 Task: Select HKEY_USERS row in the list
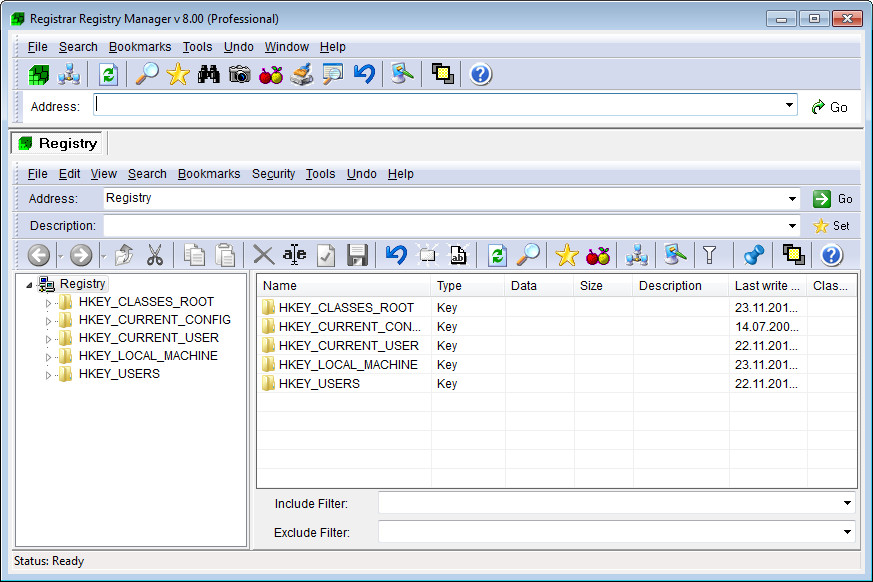pyautogui.click(x=556, y=384)
